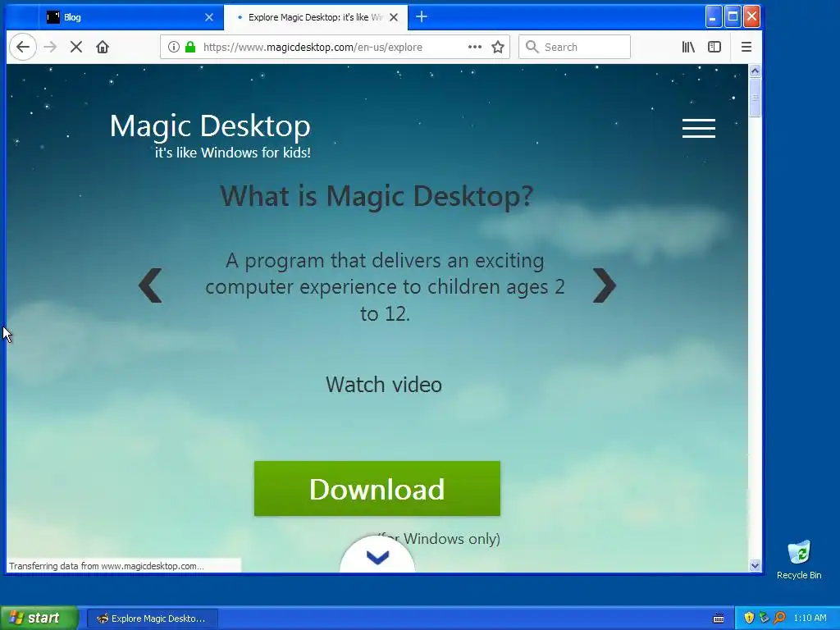Select the Explore Magic Desktop tab
Screen dimensions: 840x630
click(x=316, y=17)
